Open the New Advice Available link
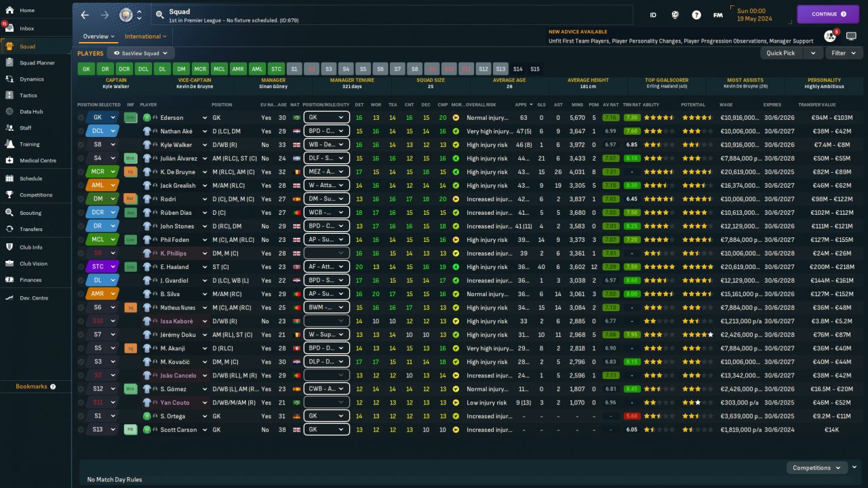Image resolution: width=868 pixels, height=488 pixels. click(578, 32)
